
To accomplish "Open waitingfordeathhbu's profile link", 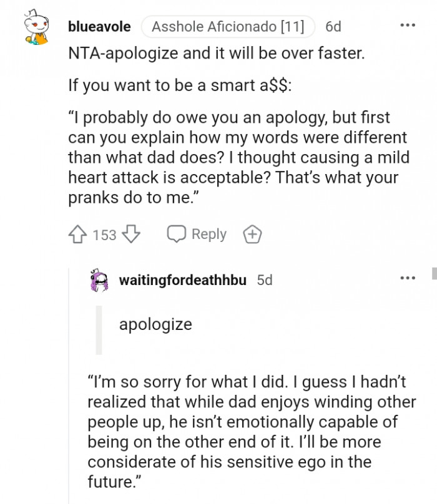I will coord(183,280).
